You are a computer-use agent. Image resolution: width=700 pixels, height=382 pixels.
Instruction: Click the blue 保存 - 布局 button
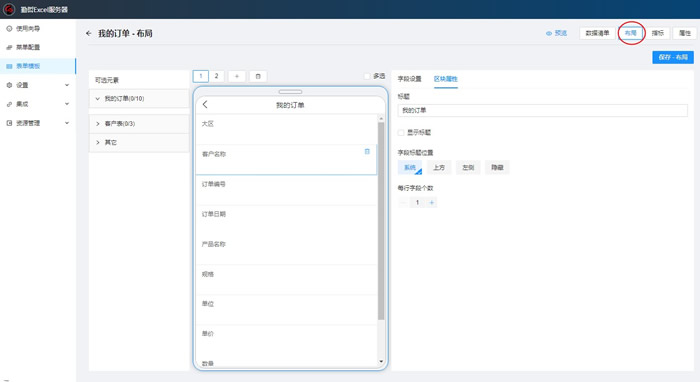click(673, 57)
